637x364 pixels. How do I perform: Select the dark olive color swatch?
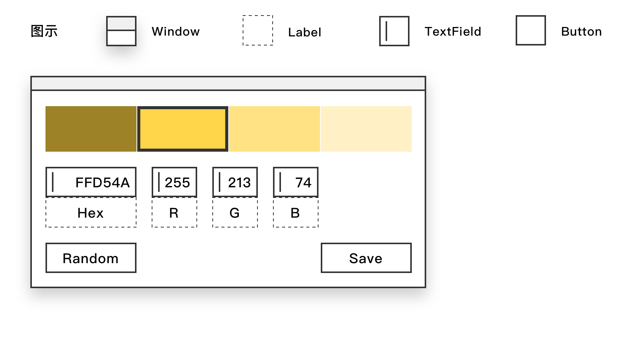91,129
